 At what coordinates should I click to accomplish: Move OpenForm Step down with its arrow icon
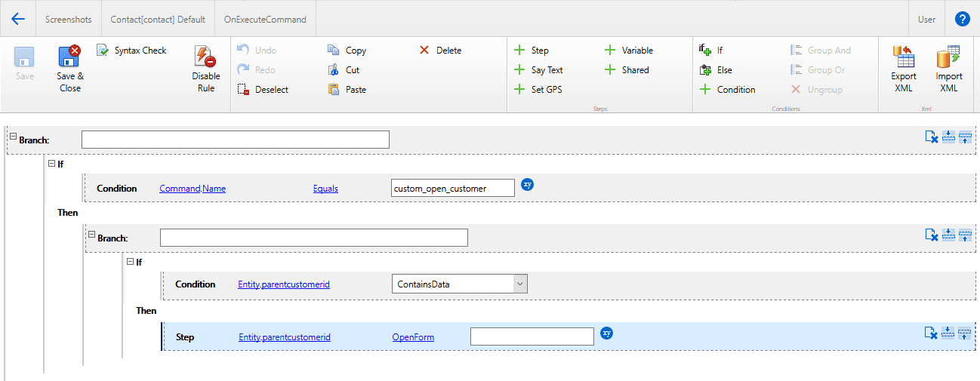[x=948, y=333]
